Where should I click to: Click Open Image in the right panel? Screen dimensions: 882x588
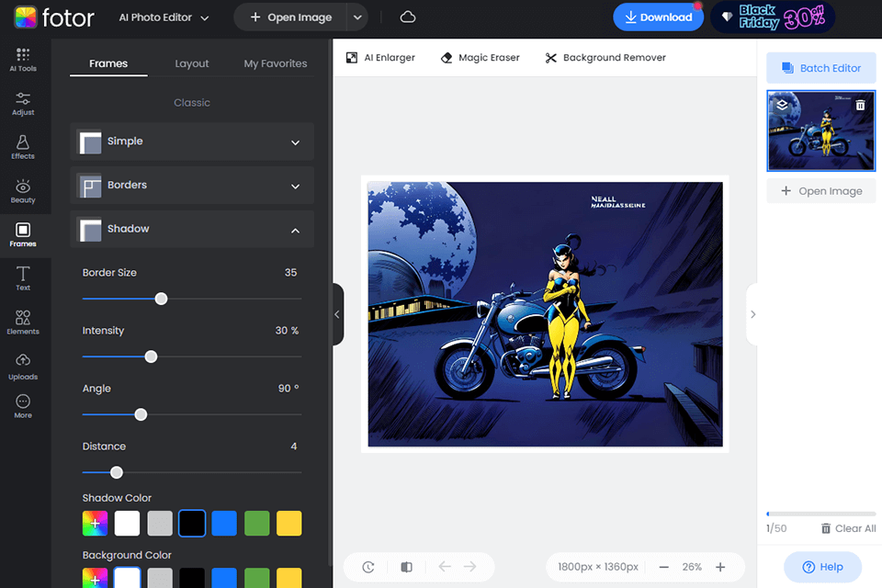(821, 191)
